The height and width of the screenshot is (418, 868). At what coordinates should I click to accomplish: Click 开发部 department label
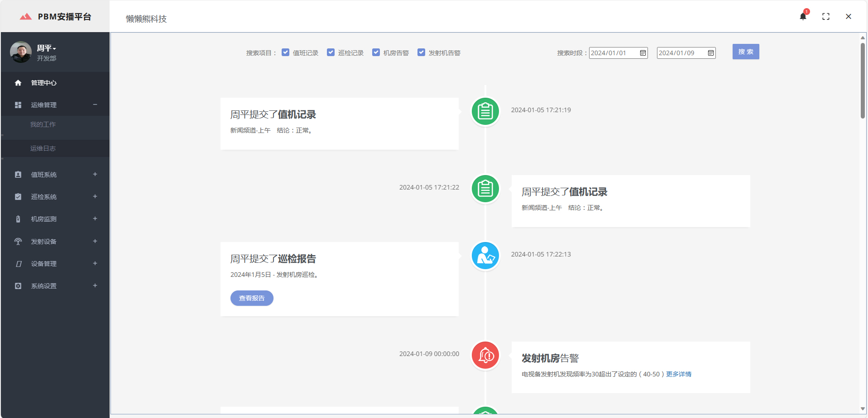coord(47,58)
